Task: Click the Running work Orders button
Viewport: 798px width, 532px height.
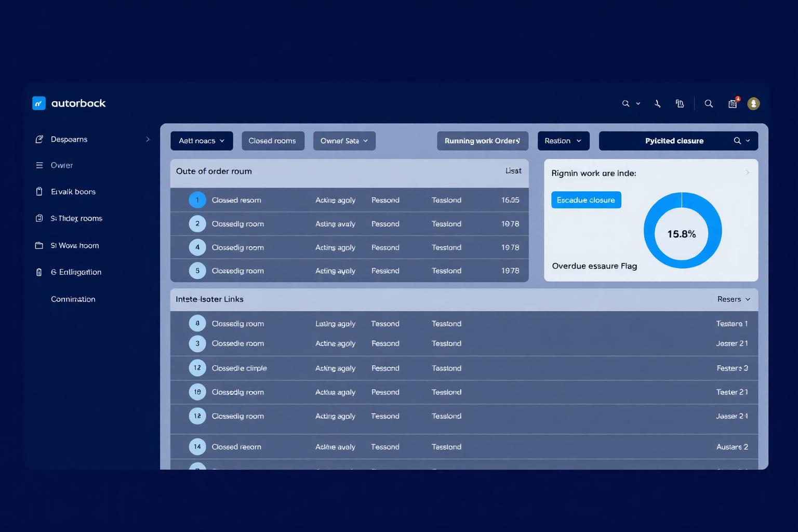Action: click(x=483, y=141)
